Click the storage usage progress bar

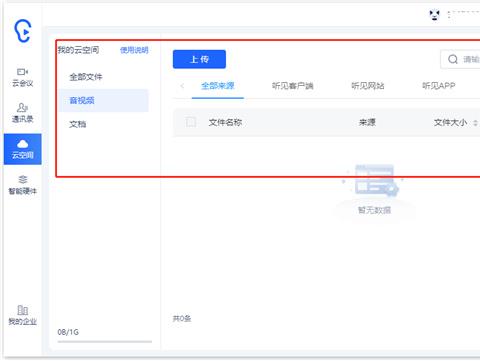coord(105,342)
